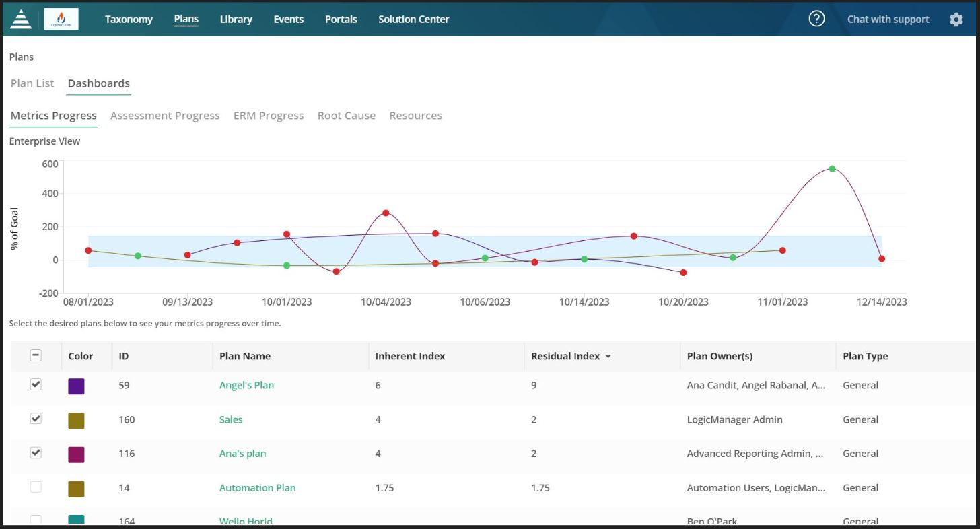This screenshot has width=980, height=529.
Task: Uncheck the Angel's Plan row checkbox
Action: tap(36, 384)
